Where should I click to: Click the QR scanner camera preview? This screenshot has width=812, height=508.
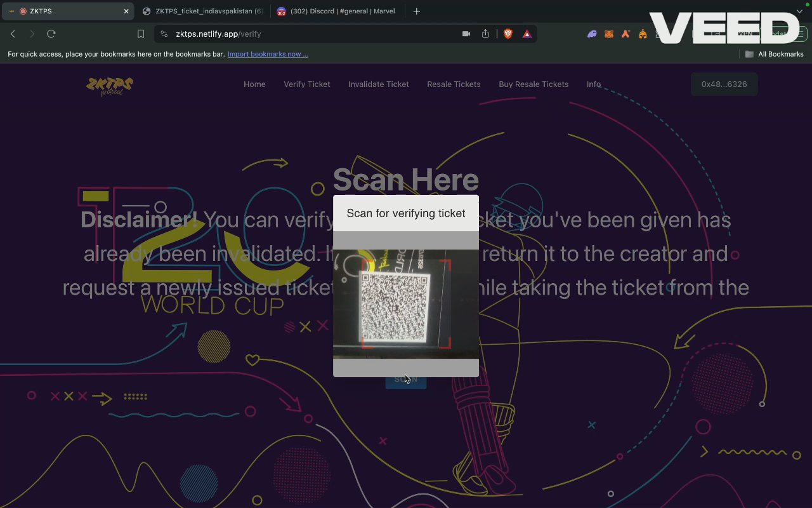406,304
